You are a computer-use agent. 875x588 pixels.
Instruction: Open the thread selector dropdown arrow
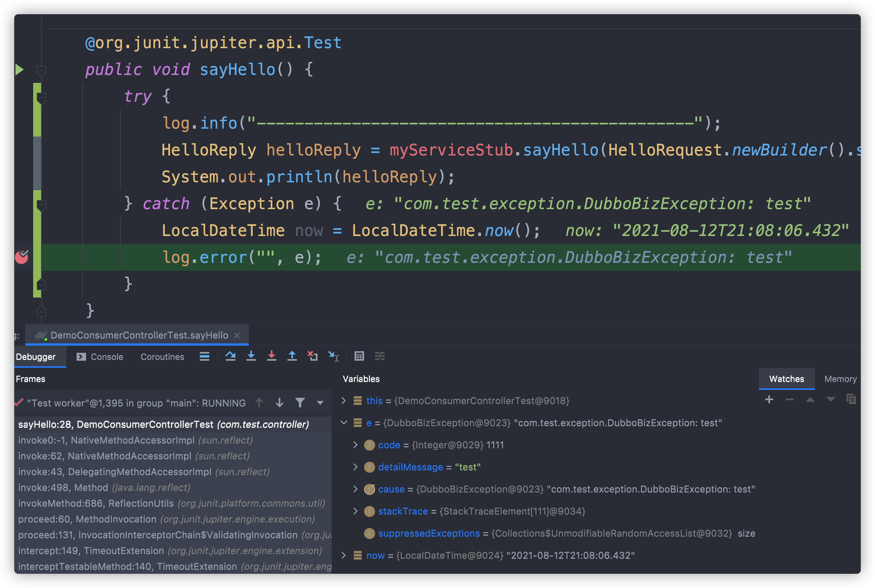click(320, 403)
